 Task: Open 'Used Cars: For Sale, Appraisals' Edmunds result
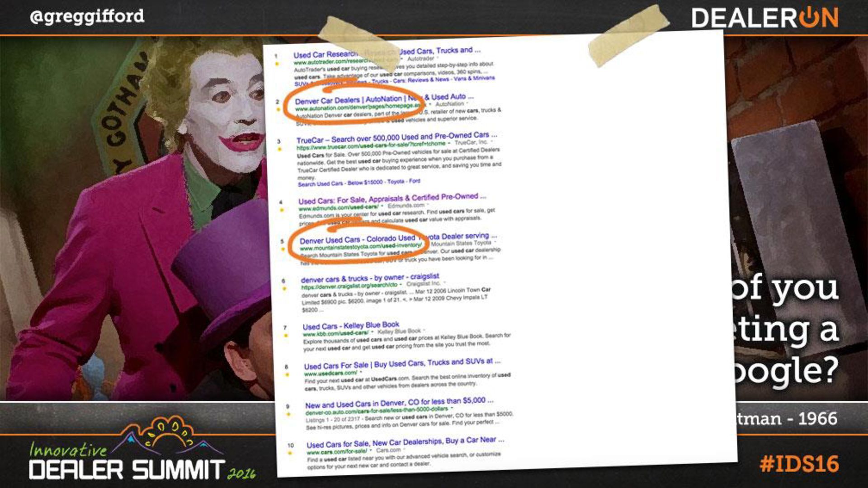tap(392, 199)
